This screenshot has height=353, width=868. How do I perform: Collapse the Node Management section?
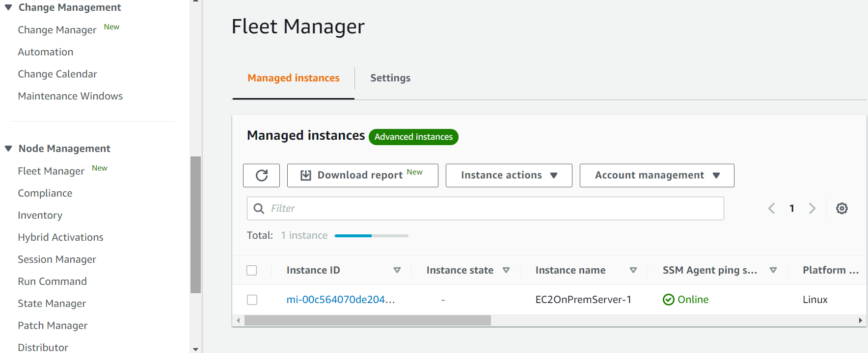8,149
